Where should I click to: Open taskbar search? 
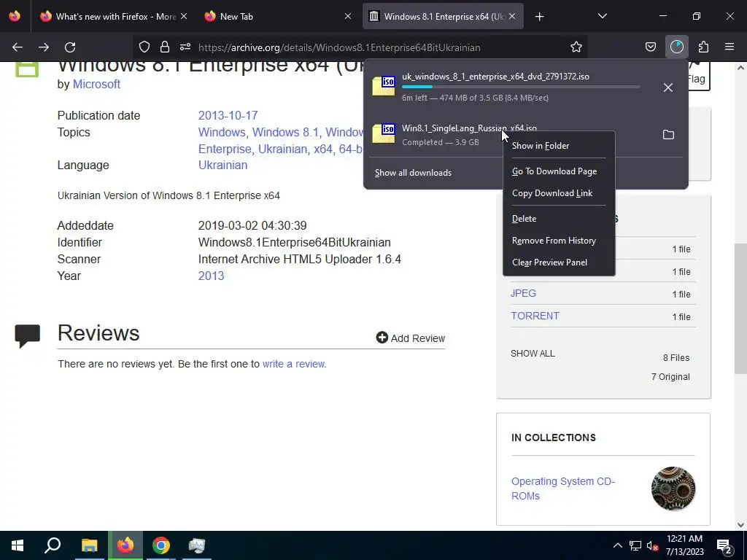pos(53,545)
